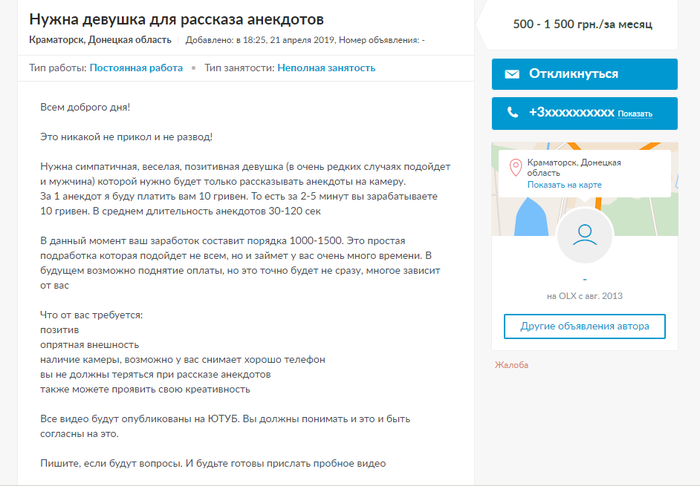Click the phone handset icon
Image resolution: width=700 pixels, height=486 pixels.
point(512,113)
